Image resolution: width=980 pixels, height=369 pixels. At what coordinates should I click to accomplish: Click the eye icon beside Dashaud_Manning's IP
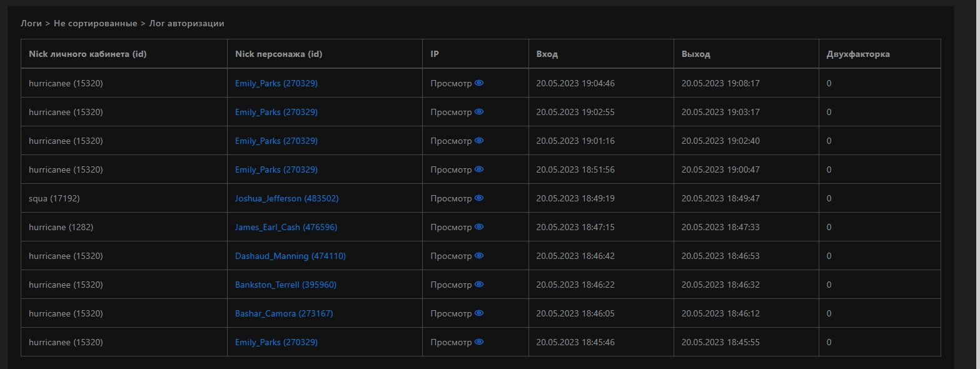click(479, 256)
